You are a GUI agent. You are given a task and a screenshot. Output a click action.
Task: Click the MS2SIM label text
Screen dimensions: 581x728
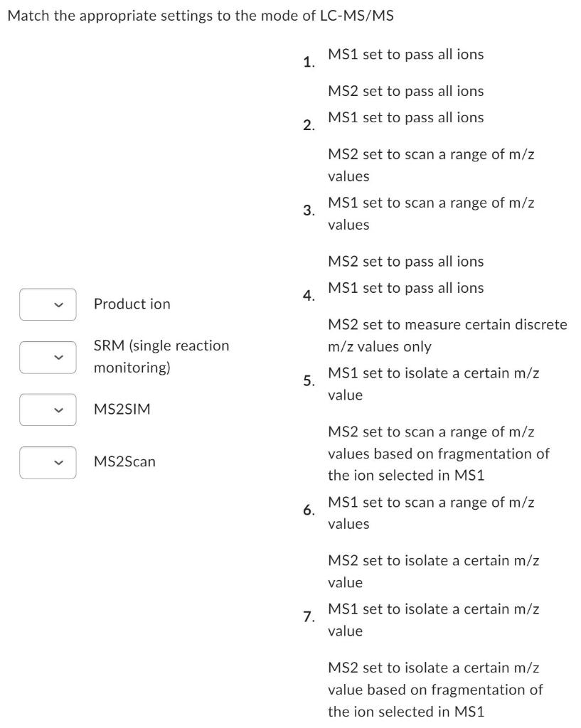coord(122,409)
